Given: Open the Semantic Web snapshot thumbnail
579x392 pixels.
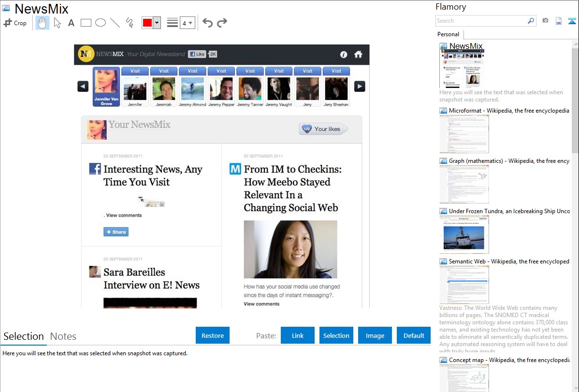Looking at the screenshot, I should tap(464, 285).
